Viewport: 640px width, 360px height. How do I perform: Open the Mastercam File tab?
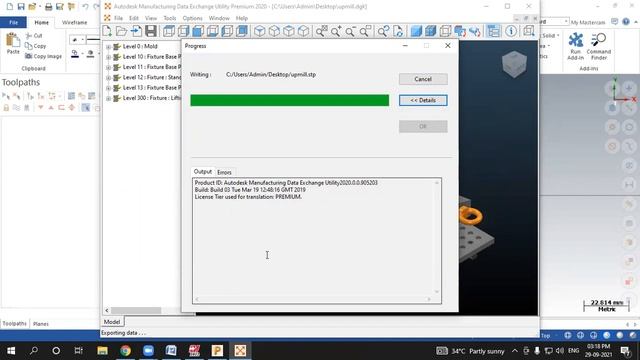point(13,22)
